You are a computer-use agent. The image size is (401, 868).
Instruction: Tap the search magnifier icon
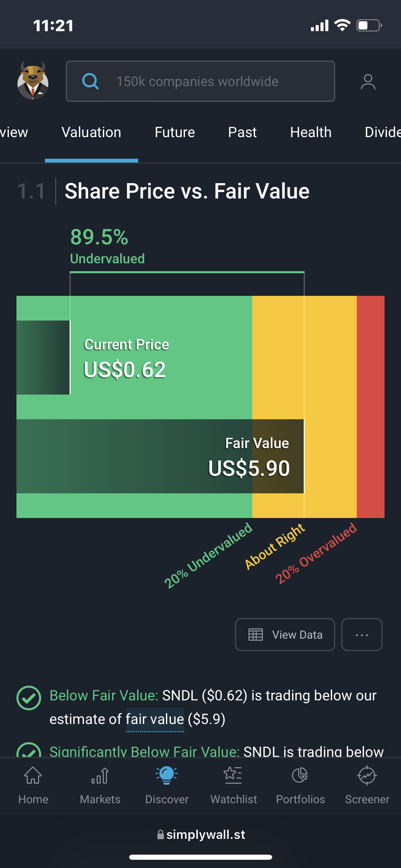[x=90, y=81]
